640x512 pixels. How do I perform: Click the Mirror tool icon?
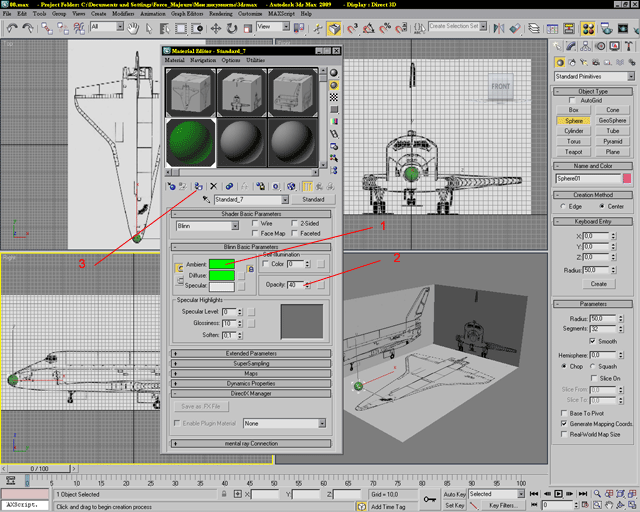[499, 28]
